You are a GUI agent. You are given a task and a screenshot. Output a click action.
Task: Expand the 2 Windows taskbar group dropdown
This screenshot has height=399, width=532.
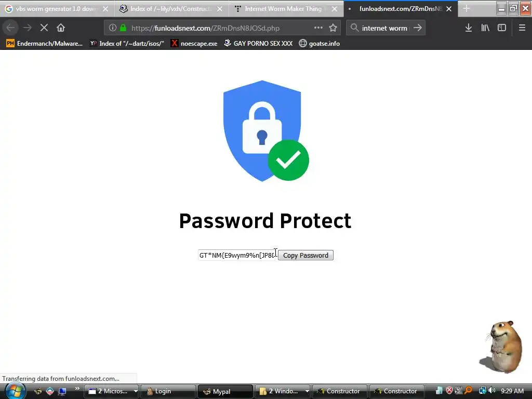point(307,391)
